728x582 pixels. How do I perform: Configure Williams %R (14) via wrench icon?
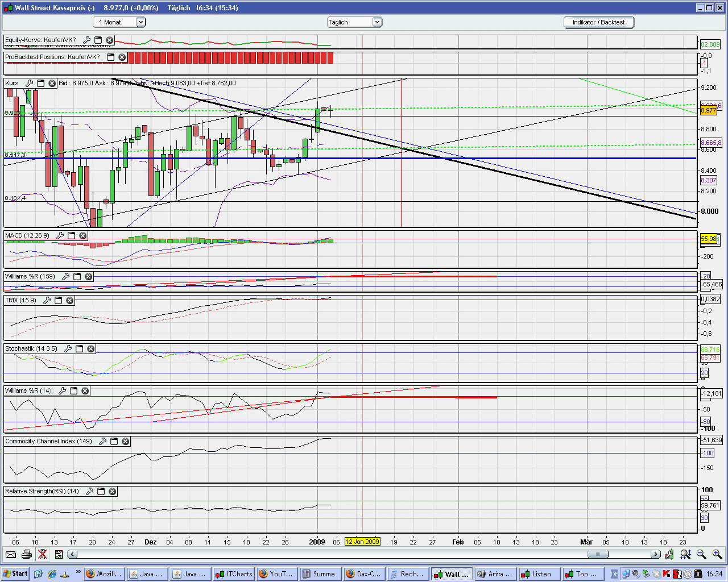(63, 390)
